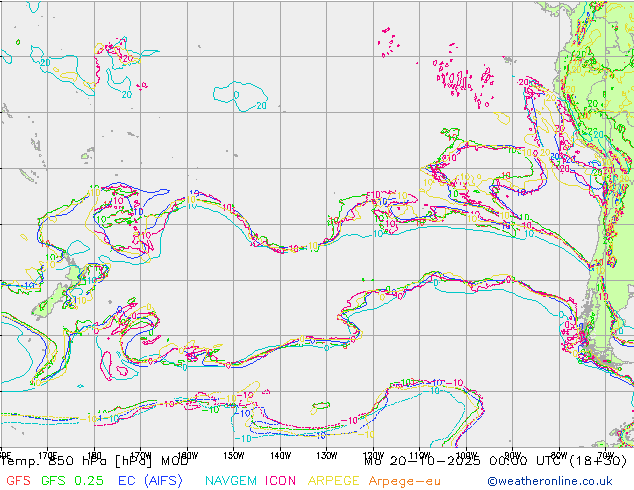Click the Arpege-eu legend label
Screen dimensions: 634x490
point(404,481)
